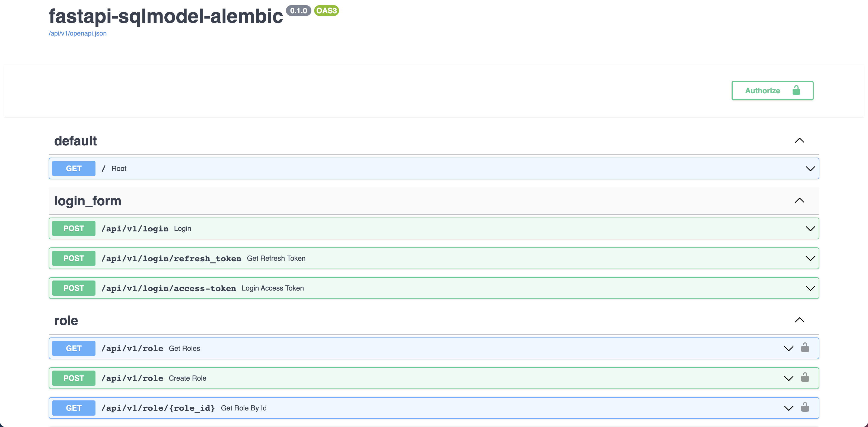Click POST badge of login/access-token endpoint
The image size is (868, 427).
pos(74,288)
